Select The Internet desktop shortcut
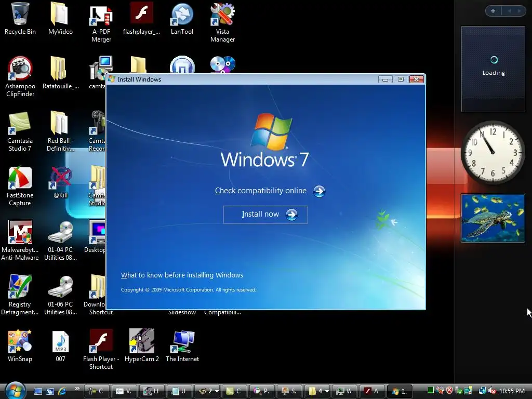Screen dimensions: 532x399 click(x=182, y=346)
